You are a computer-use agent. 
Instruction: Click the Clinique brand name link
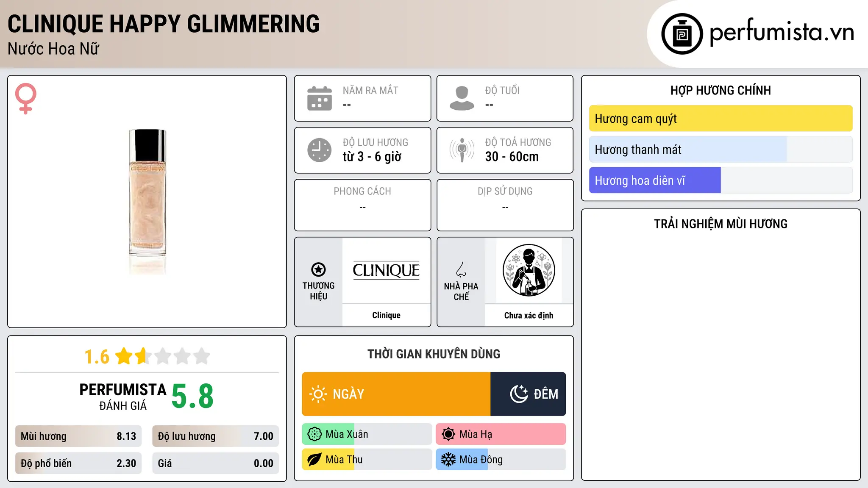[x=386, y=315]
